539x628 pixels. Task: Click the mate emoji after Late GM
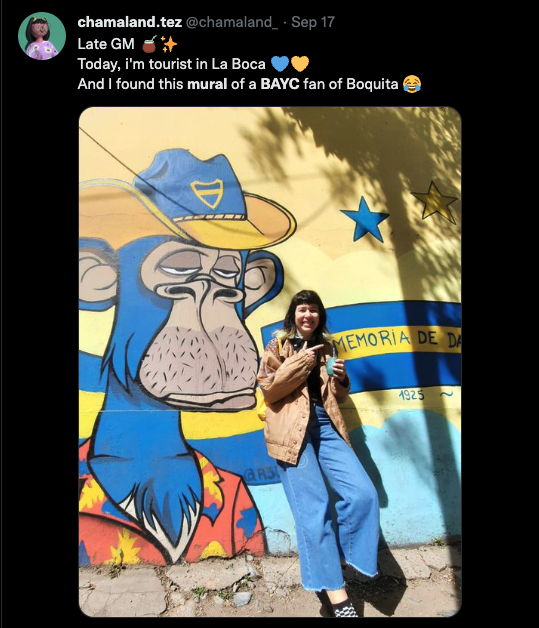click(x=149, y=44)
